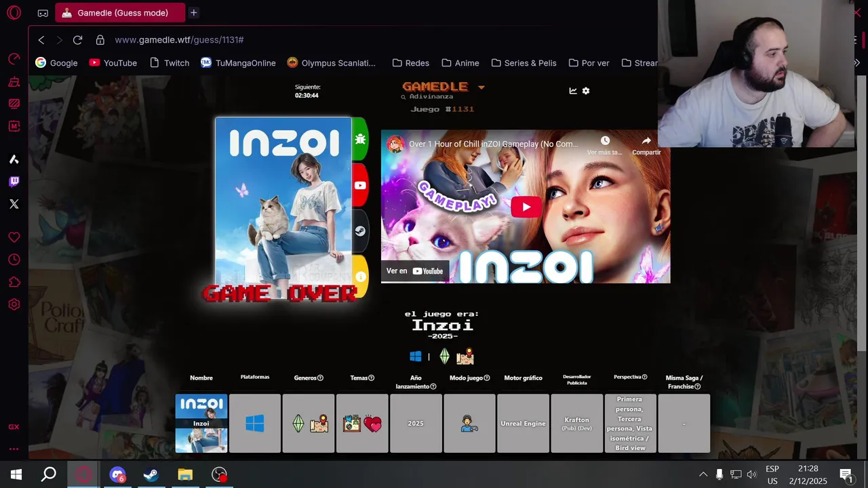Open File Explorer from the taskbar
This screenshot has height=488, width=868.
click(185, 474)
